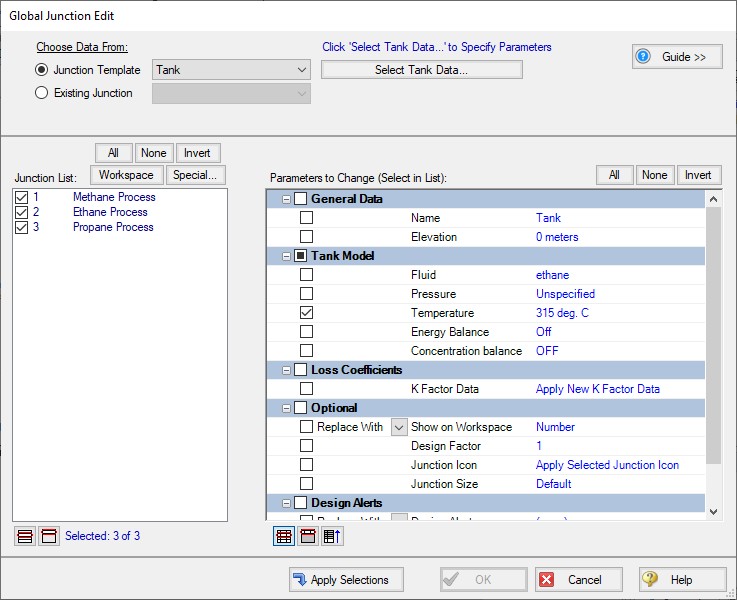Viewport: 737px width, 600px height.
Task: Collapse the Tank Model section
Action: (287, 256)
